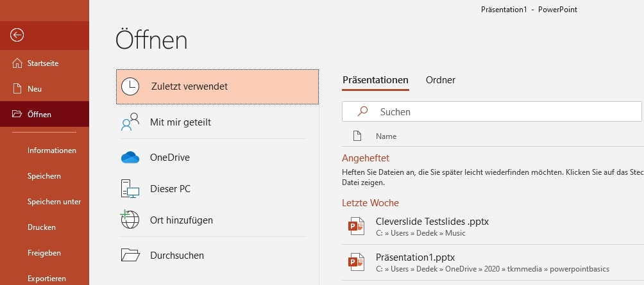644x285 pixels.
Task: Open the Freigeben page
Action: pyautogui.click(x=44, y=253)
